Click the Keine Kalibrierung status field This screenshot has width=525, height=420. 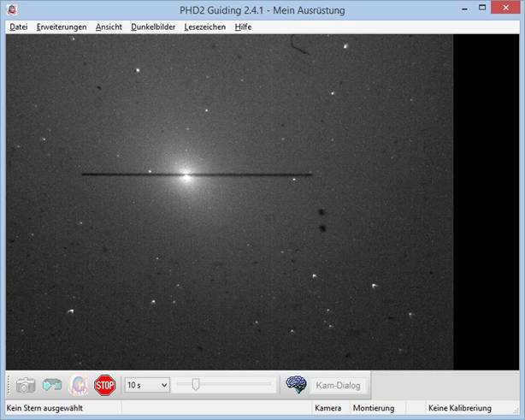pos(462,408)
